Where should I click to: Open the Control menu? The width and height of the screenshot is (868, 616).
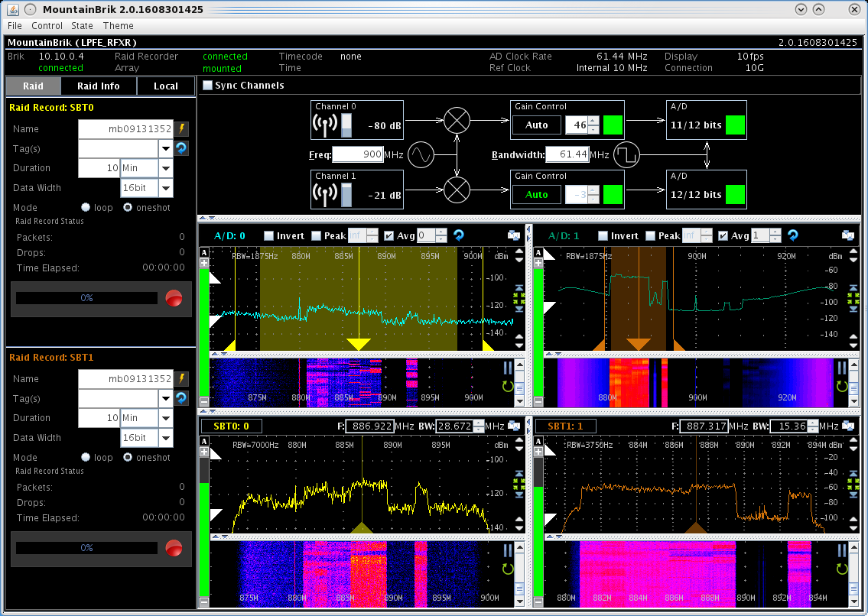pyautogui.click(x=47, y=25)
